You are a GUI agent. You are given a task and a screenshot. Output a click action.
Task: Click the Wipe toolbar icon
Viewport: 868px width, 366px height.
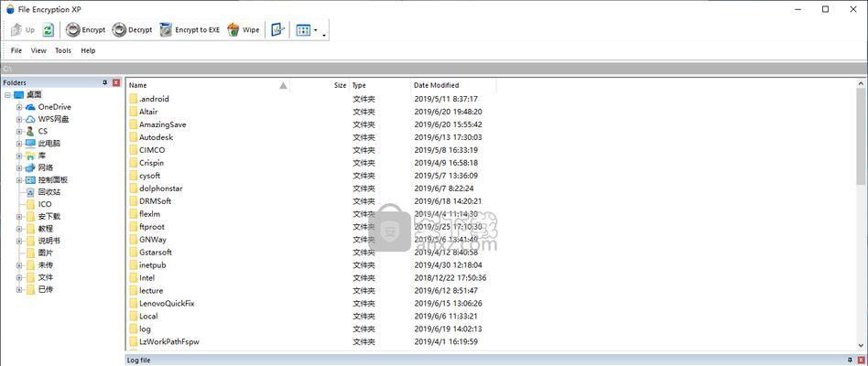coord(233,30)
